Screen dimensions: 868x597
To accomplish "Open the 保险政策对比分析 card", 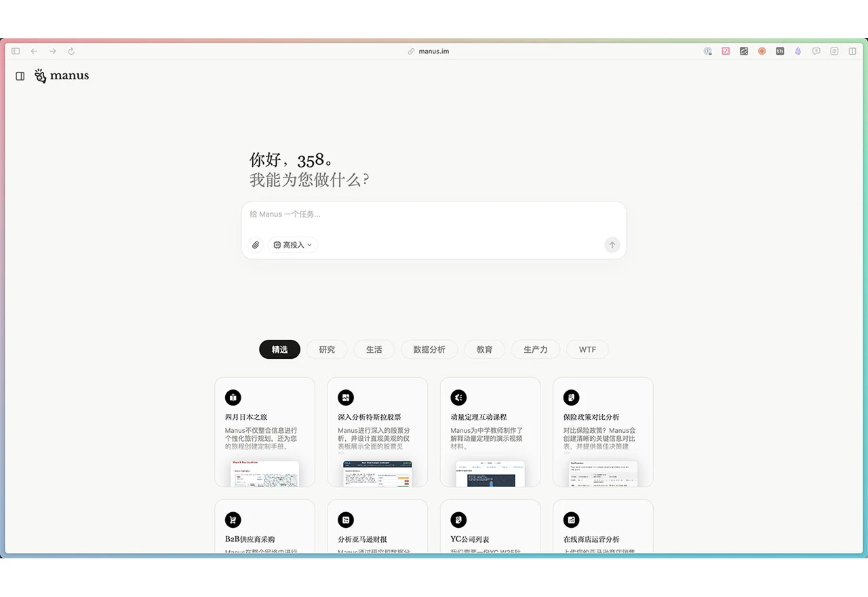I will (603, 432).
